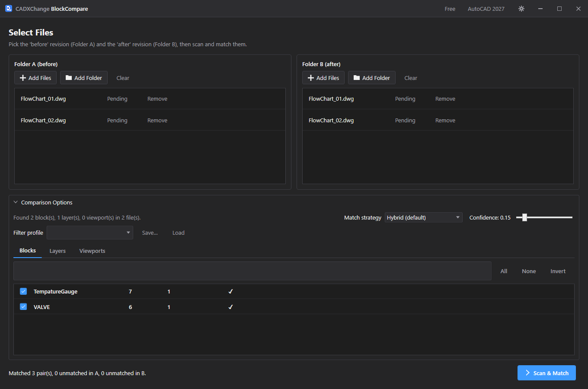588x389 pixels.
Task: Uncheck the TempatureGauge block checkbox
Action: pyautogui.click(x=23, y=291)
